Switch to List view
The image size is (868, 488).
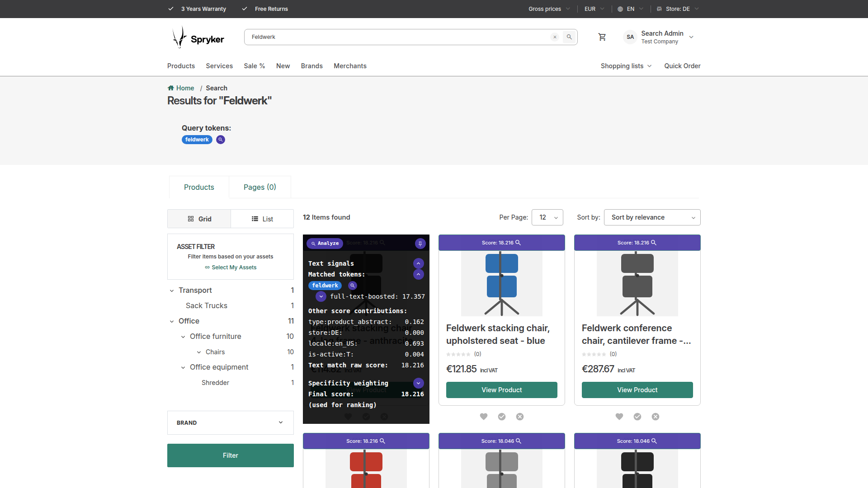click(262, 219)
